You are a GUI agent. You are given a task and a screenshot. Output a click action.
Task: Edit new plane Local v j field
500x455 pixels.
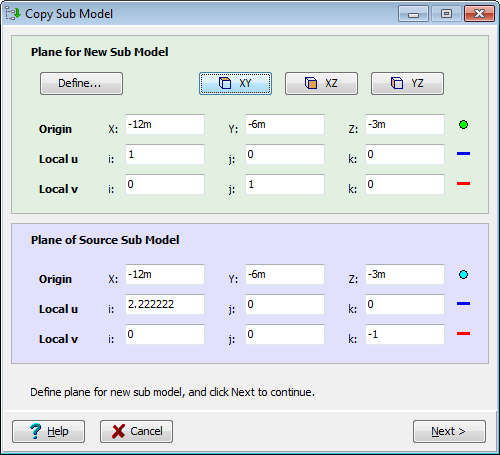click(x=285, y=184)
